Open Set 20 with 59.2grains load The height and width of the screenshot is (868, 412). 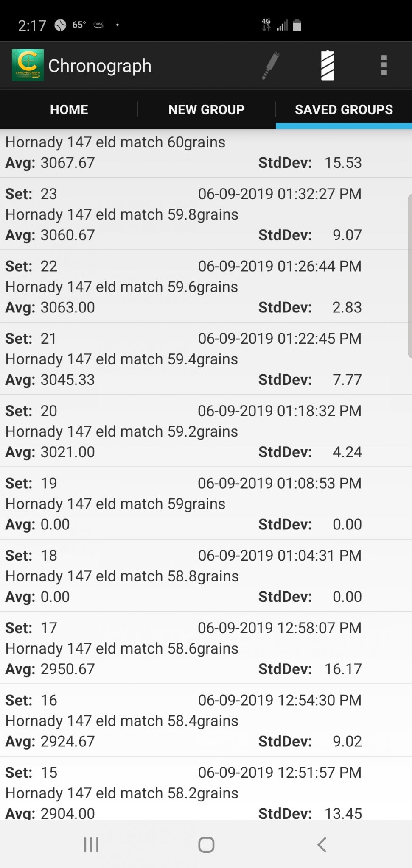183,431
